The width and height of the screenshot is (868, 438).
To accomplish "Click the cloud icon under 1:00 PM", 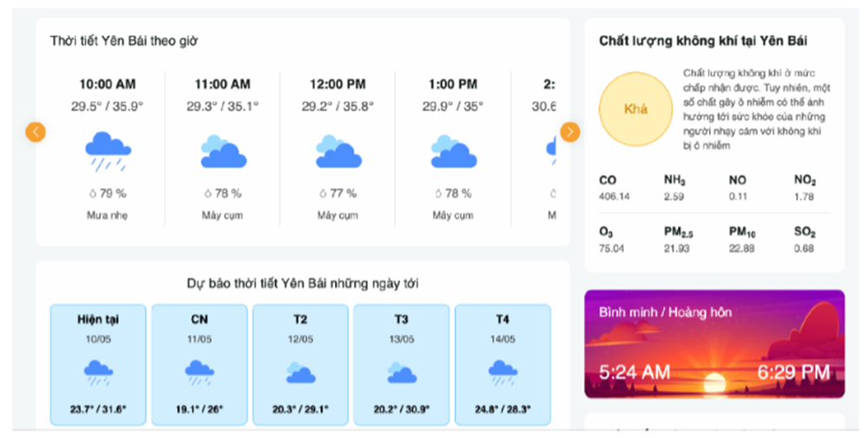I will point(454,152).
